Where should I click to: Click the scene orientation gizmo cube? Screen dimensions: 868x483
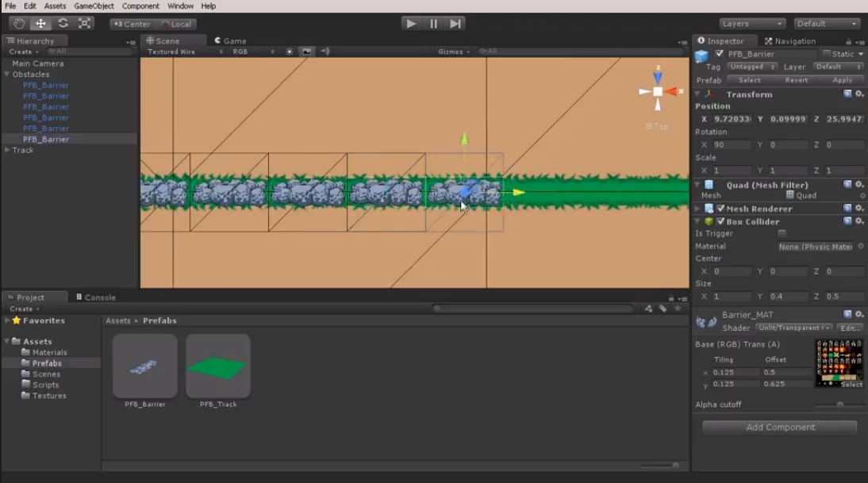tap(658, 92)
